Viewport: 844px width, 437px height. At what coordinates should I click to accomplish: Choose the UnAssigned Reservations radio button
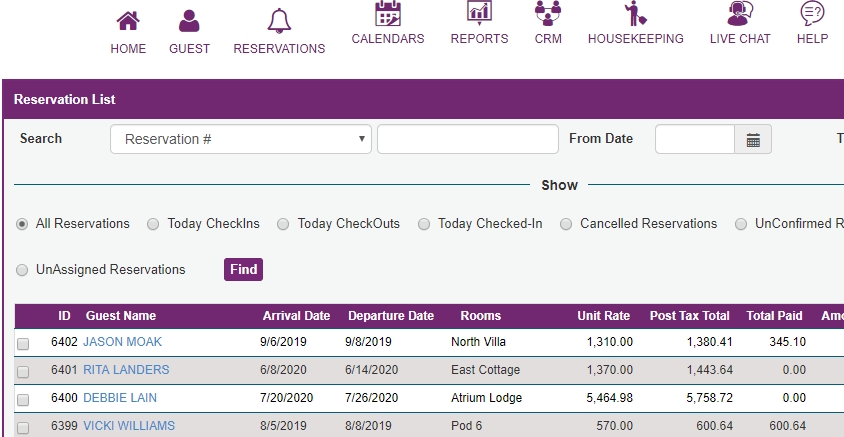[22, 270]
